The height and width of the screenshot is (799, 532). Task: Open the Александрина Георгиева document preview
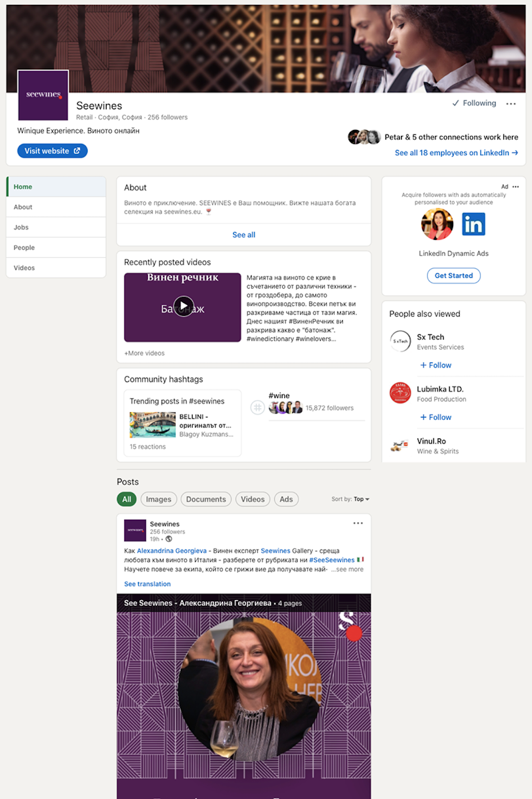pos(244,697)
